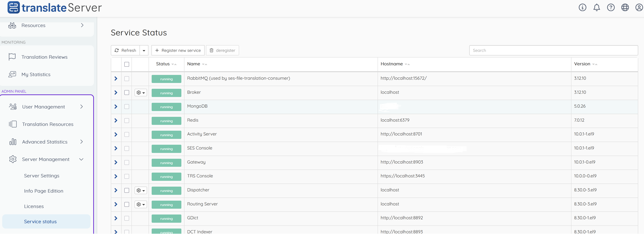
Task: Open the user account profile icon
Action: [x=639, y=8]
